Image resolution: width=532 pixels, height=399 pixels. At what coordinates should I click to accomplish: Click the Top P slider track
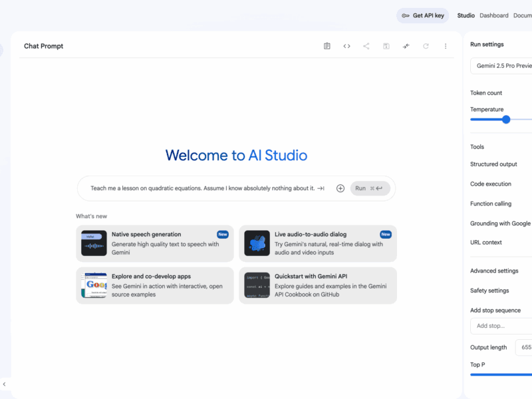tap(501, 374)
